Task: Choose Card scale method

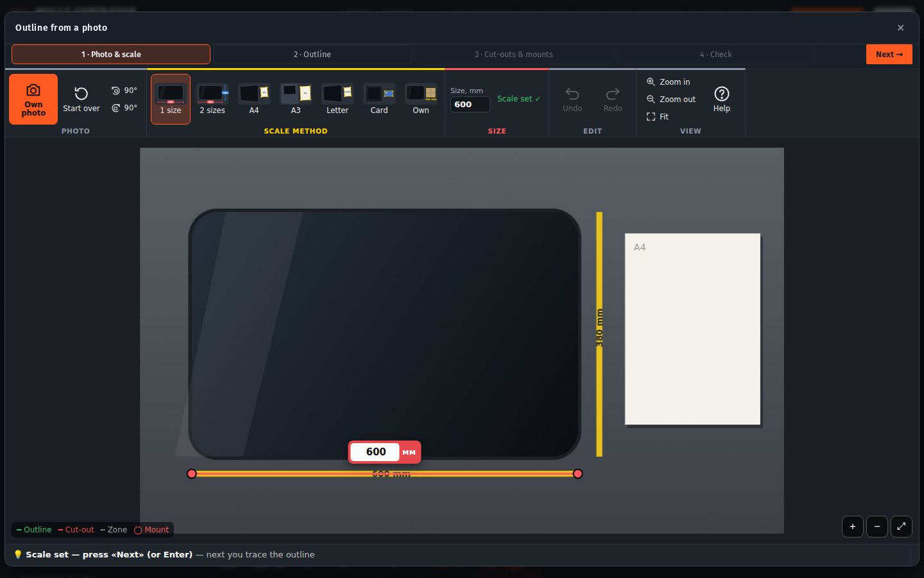Action: click(379, 99)
